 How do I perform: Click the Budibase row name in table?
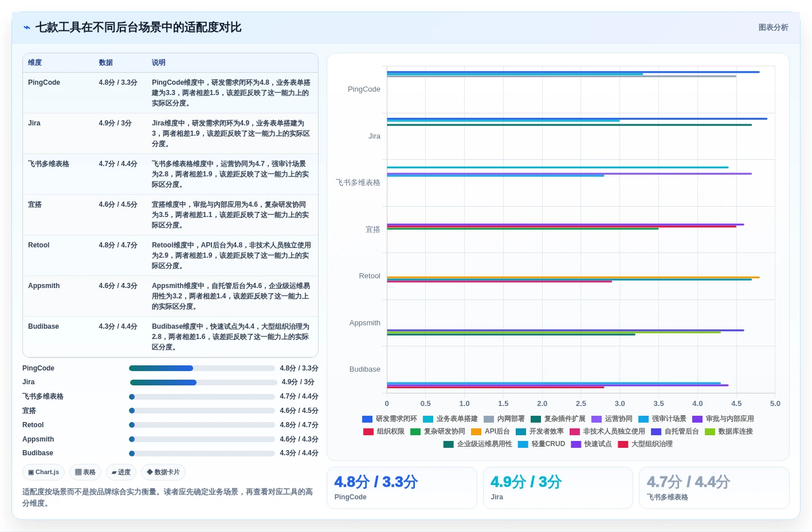[44, 326]
